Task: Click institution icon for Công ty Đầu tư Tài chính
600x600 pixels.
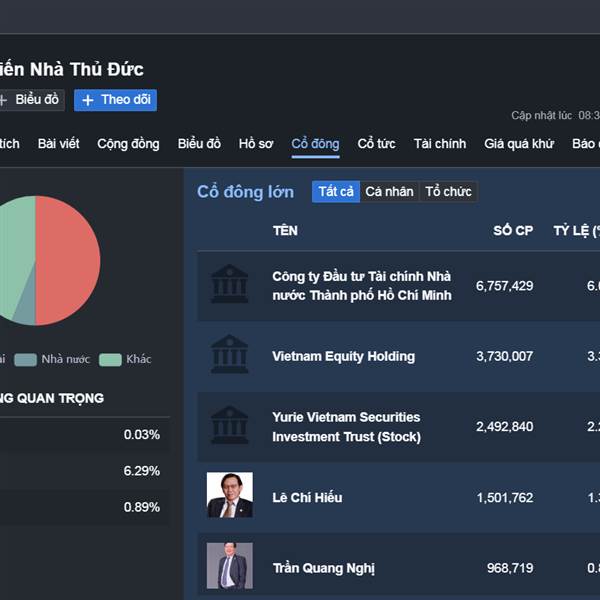Action: 230,284
